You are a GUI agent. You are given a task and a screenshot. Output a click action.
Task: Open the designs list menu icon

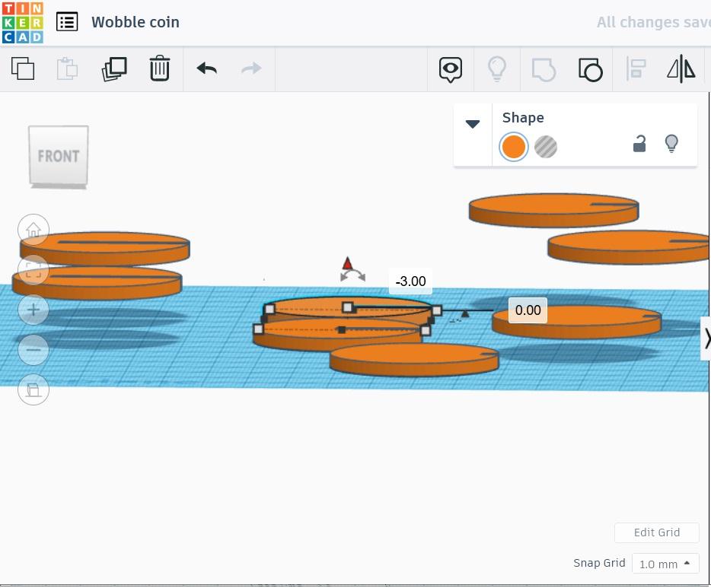67,22
